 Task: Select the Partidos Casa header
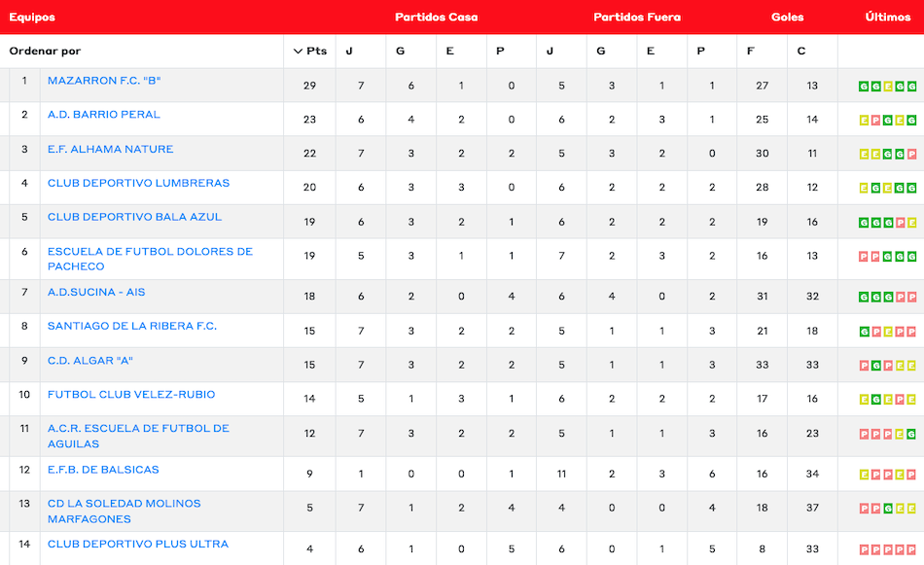point(436,18)
